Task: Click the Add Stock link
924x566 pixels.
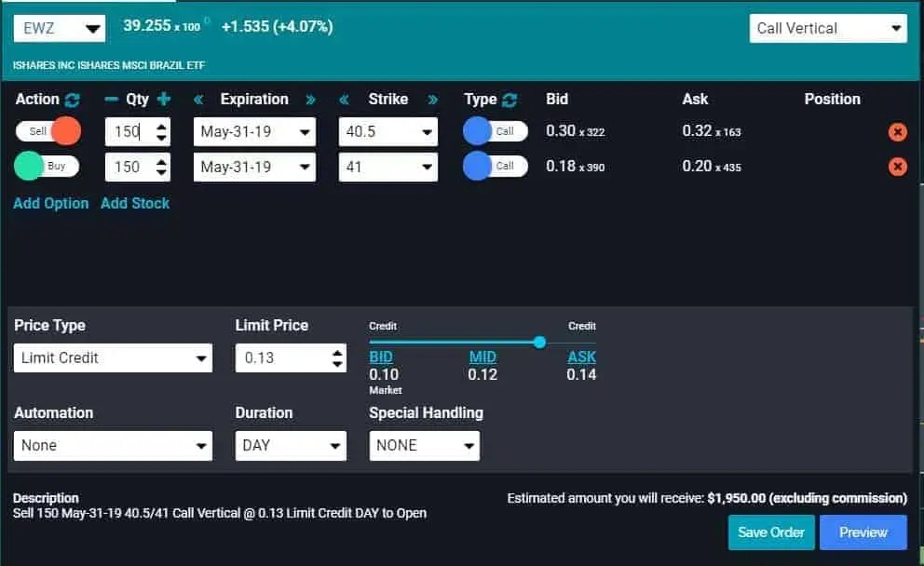Action: click(x=135, y=203)
